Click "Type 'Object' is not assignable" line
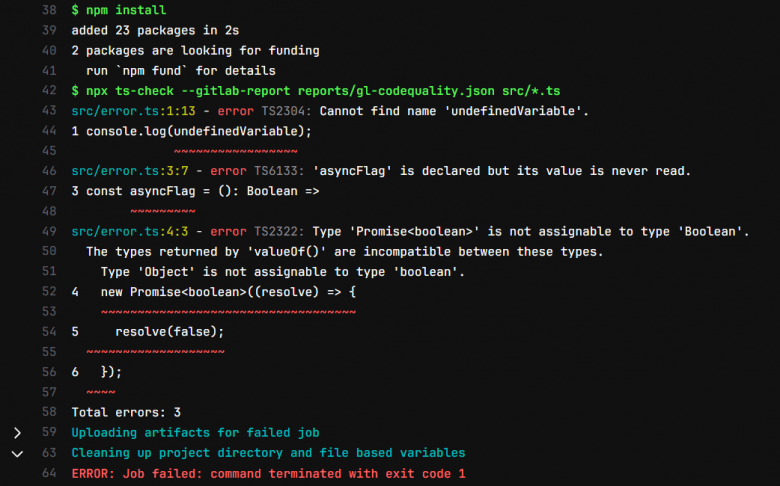Screen dimensions: 780x486 tap(283, 272)
